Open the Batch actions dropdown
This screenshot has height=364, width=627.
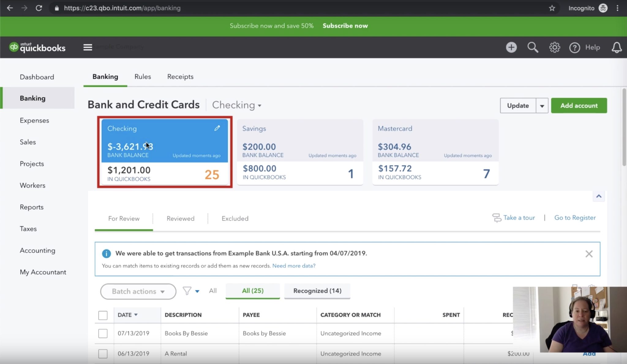pos(138,291)
